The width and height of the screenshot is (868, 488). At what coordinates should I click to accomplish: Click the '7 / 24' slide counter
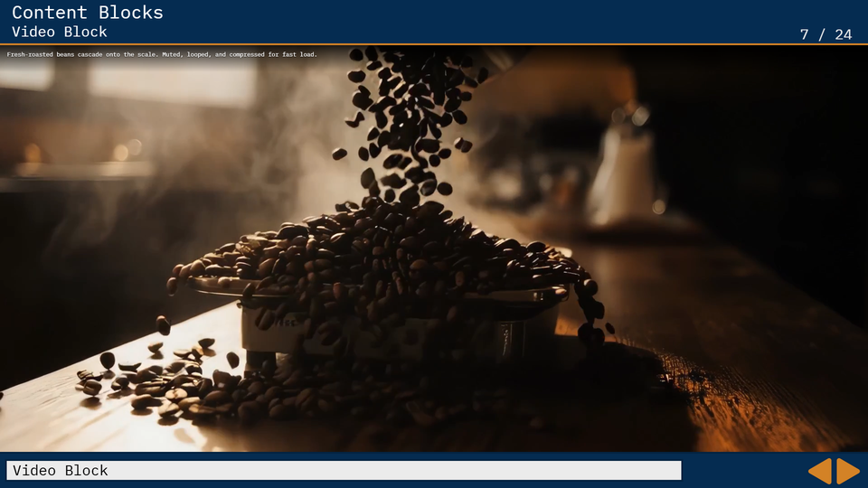pos(826,34)
